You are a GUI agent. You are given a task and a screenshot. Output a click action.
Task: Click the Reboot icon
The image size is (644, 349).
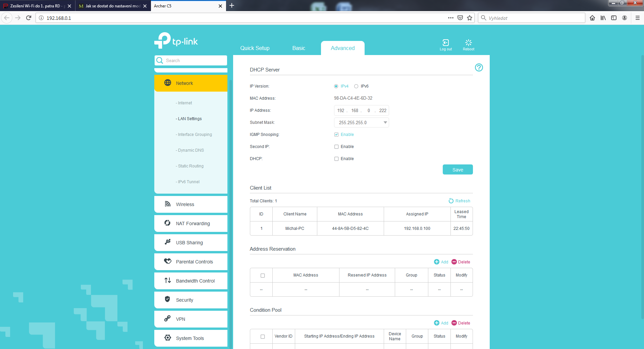pos(469,43)
